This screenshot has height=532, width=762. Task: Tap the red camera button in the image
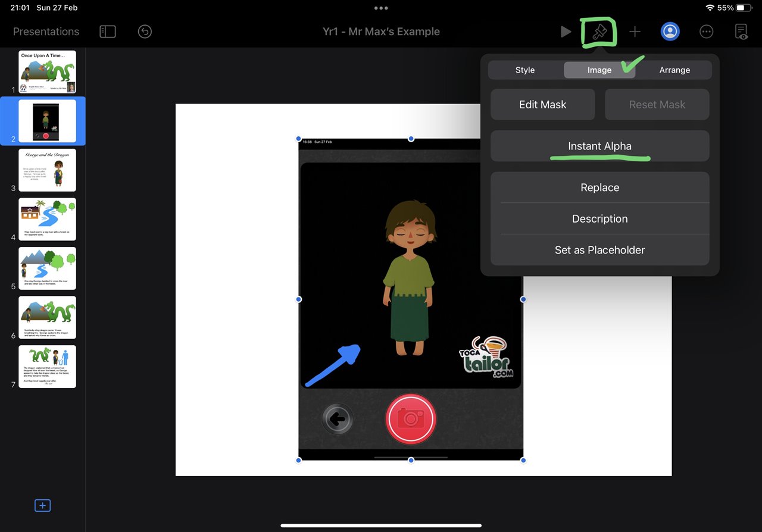pyautogui.click(x=411, y=419)
